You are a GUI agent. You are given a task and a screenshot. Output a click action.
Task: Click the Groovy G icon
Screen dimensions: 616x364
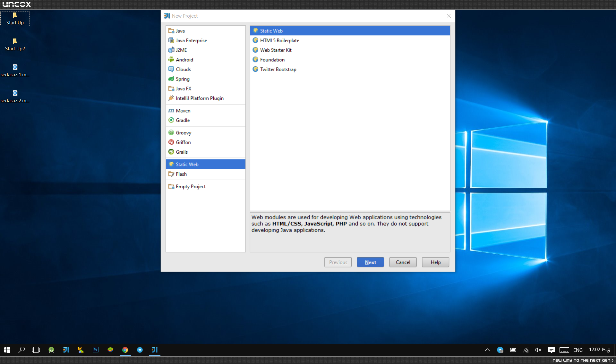click(171, 133)
